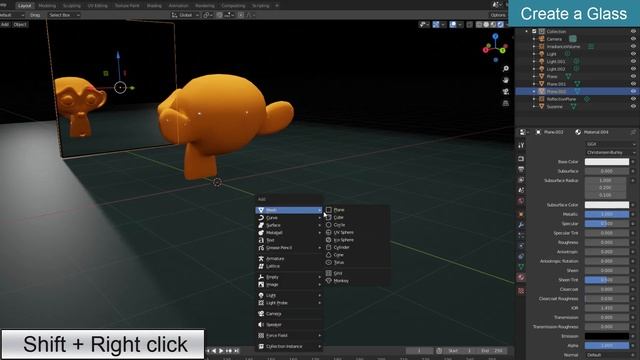Viewport: 640px width, 360px height.
Task: Open the Force Field submenu
Action: [x=289, y=335]
